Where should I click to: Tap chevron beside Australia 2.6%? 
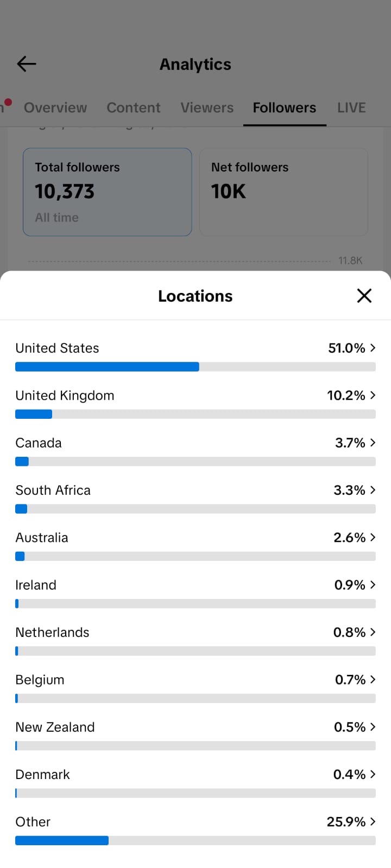click(x=373, y=537)
